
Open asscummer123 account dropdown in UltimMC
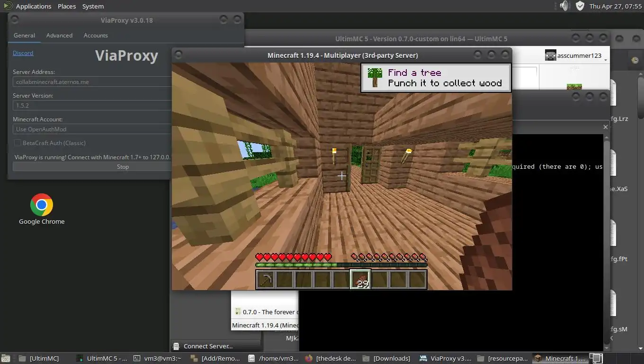pos(576,55)
